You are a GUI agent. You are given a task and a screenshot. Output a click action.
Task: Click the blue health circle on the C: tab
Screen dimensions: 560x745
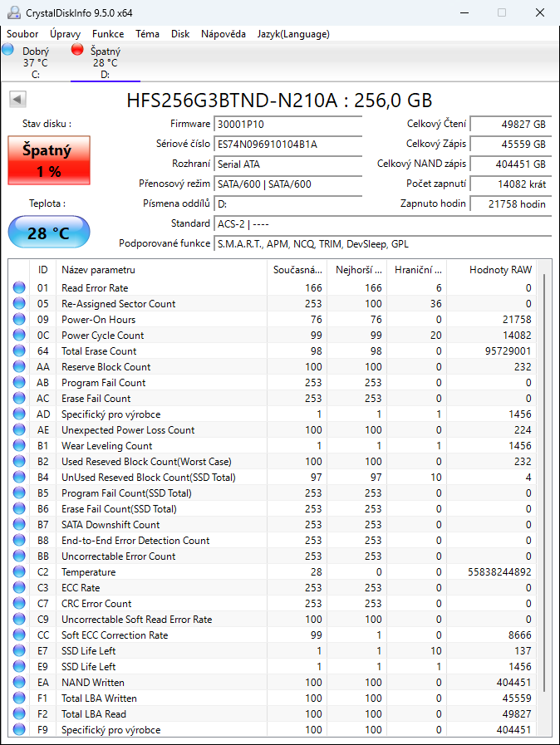click(x=7, y=50)
